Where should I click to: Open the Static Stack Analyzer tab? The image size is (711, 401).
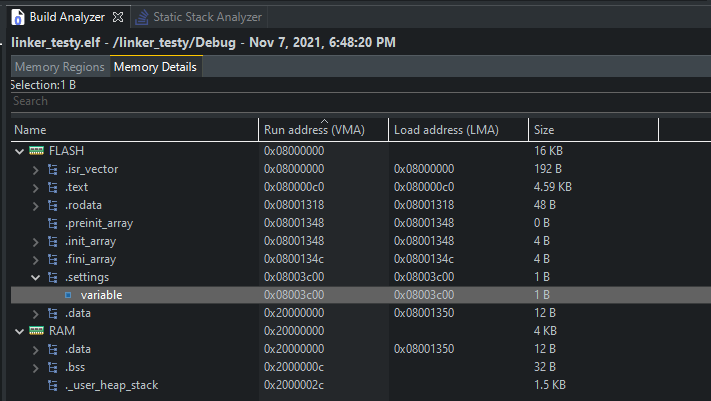[207, 18]
